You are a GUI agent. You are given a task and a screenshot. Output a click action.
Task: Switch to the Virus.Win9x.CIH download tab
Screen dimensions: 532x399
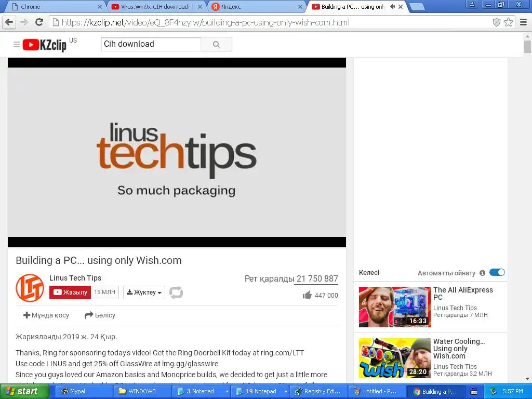tap(156, 7)
